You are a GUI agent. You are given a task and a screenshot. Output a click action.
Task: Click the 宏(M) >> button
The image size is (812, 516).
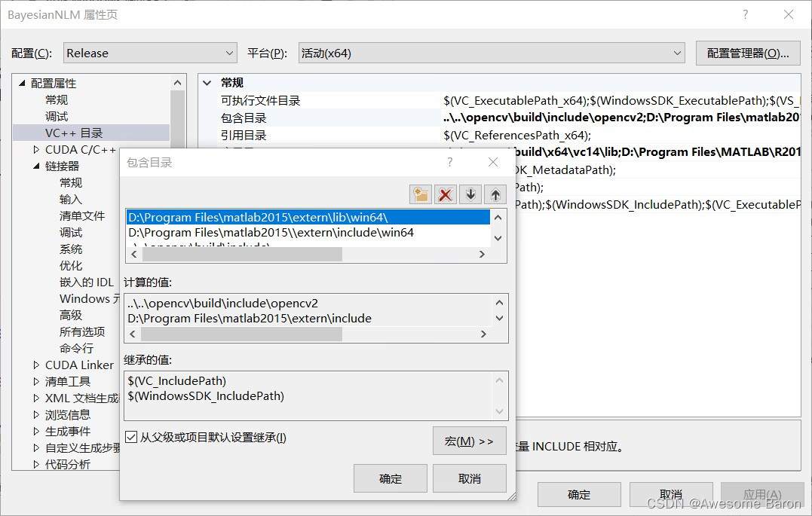pos(469,441)
